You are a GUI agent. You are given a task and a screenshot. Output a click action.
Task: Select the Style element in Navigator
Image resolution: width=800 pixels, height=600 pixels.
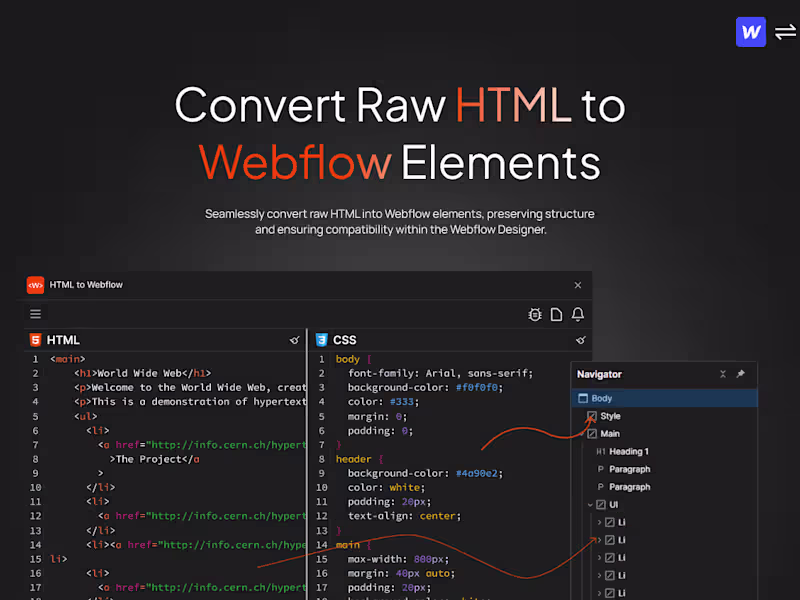[x=610, y=416]
